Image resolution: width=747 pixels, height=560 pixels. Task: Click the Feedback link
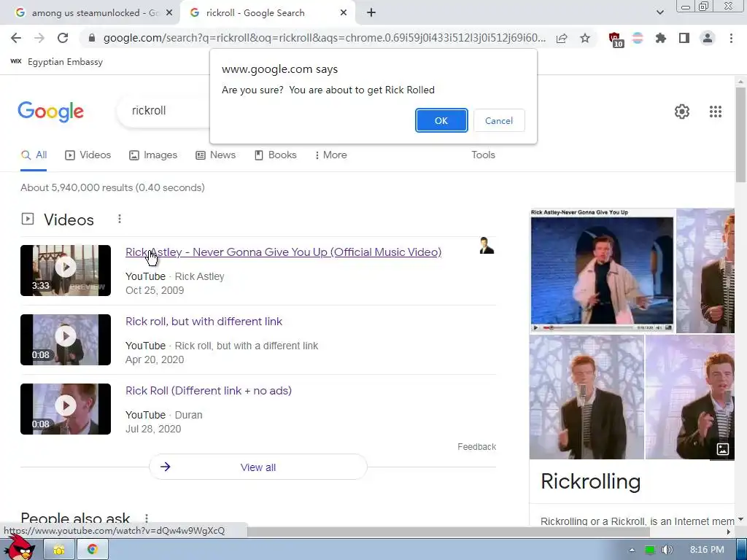click(476, 447)
